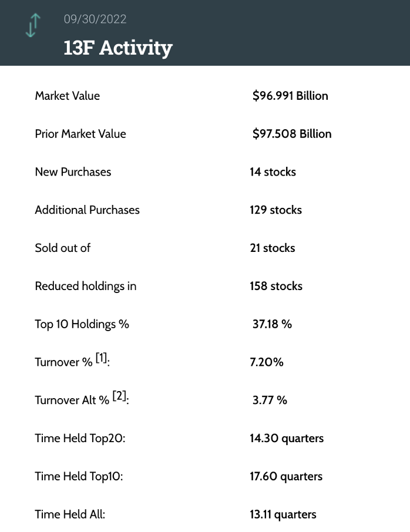Select the $97.508 Billion value
Viewport: 410px width, 532px height.
tap(292, 134)
